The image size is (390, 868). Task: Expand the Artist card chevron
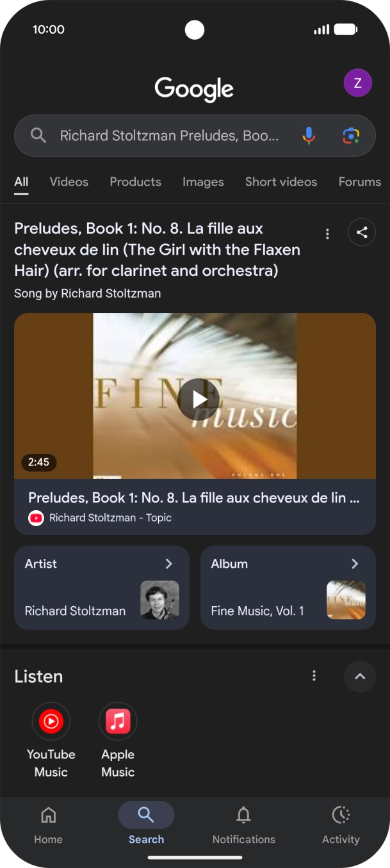[169, 563]
